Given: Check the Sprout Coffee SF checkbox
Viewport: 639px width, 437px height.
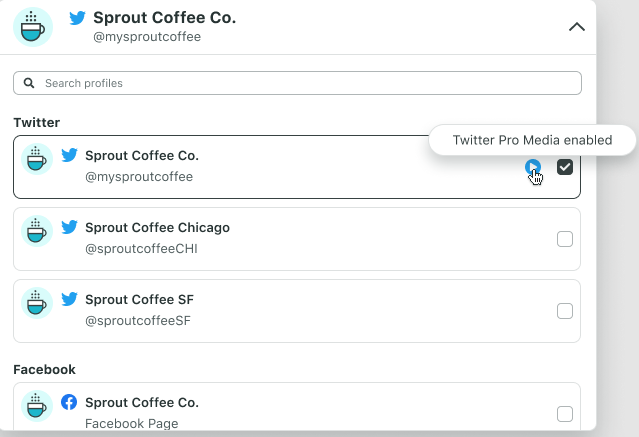Looking at the screenshot, I should tap(565, 311).
